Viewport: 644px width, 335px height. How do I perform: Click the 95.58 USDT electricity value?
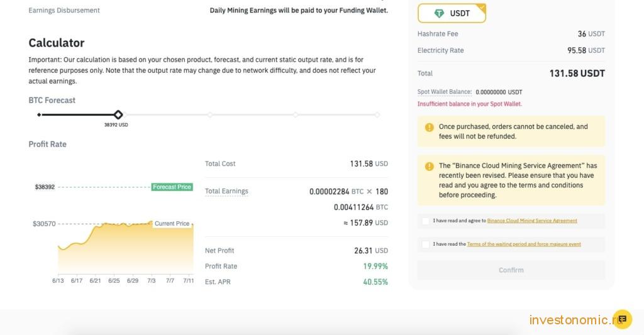pos(586,50)
